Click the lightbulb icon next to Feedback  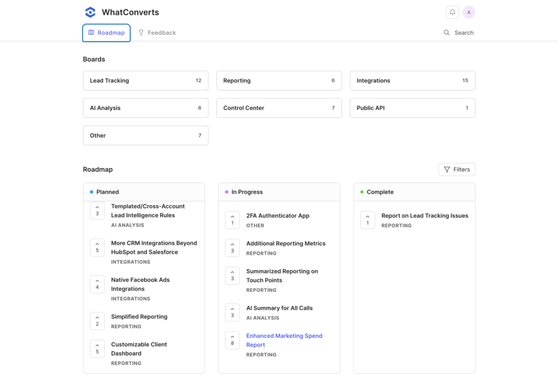pyautogui.click(x=141, y=32)
